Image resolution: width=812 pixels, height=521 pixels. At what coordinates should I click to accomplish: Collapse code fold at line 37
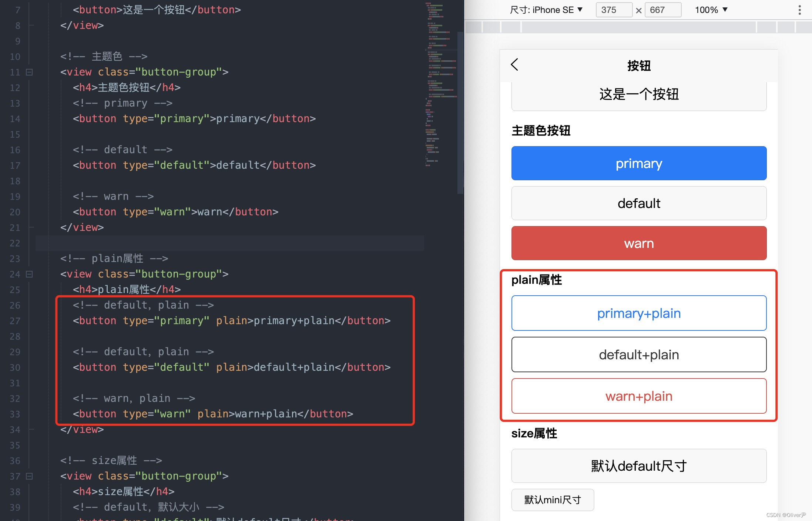[x=29, y=476]
